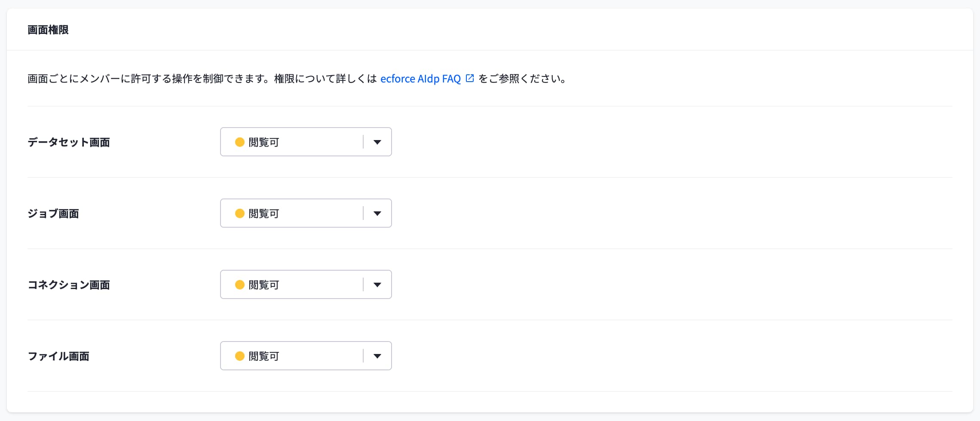Click the ファイル画面 row label

pos(58,356)
